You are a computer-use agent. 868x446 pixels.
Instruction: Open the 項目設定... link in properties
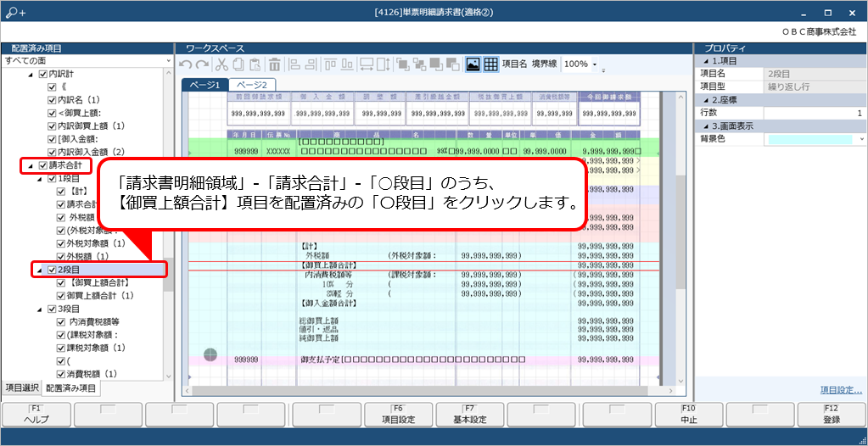(x=841, y=390)
